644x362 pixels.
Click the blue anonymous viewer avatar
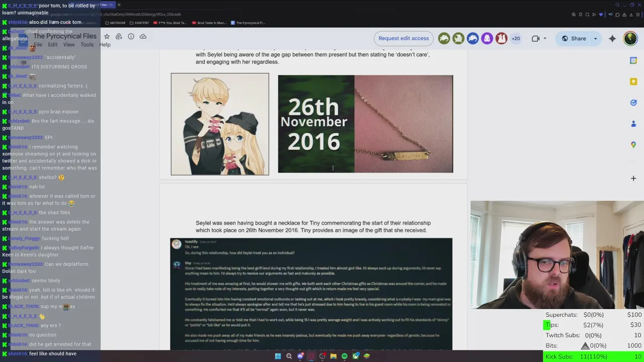click(x=472, y=38)
